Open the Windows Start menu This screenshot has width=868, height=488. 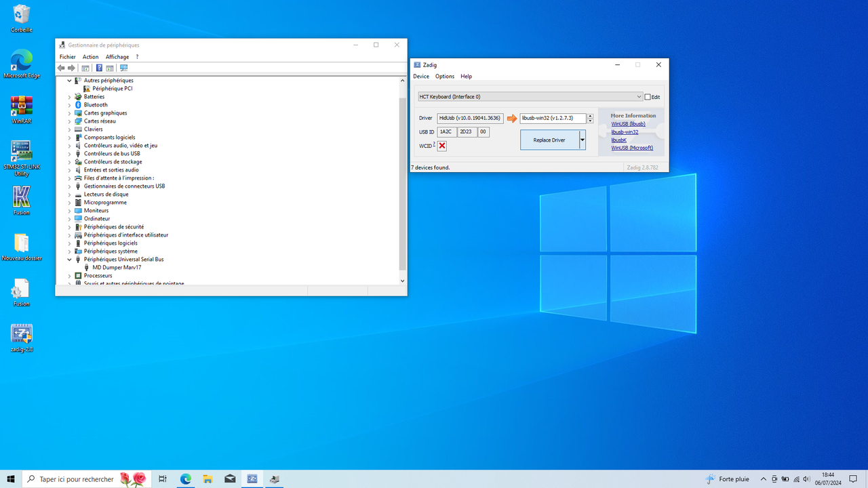[x=11, y=479]
